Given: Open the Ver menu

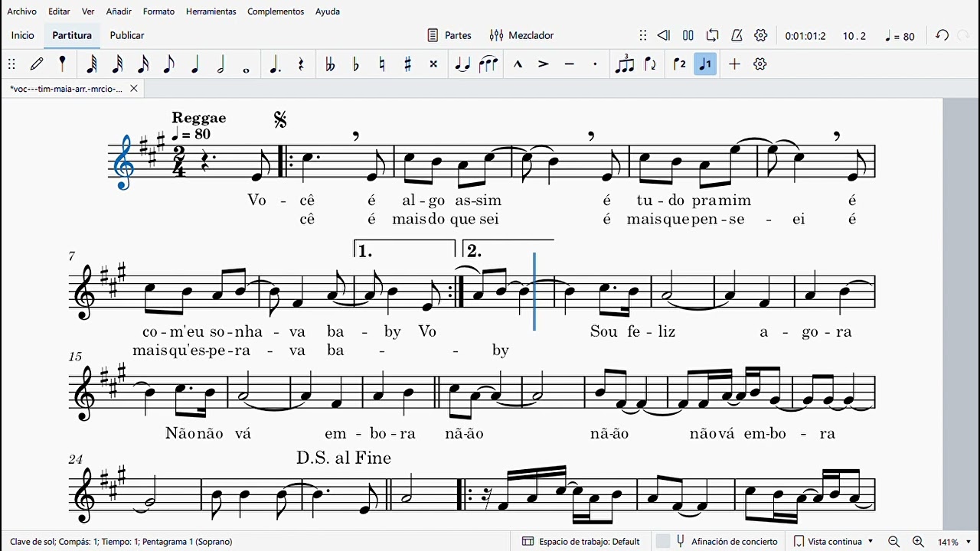Looking at the screenshot, I should pos(89,11).
